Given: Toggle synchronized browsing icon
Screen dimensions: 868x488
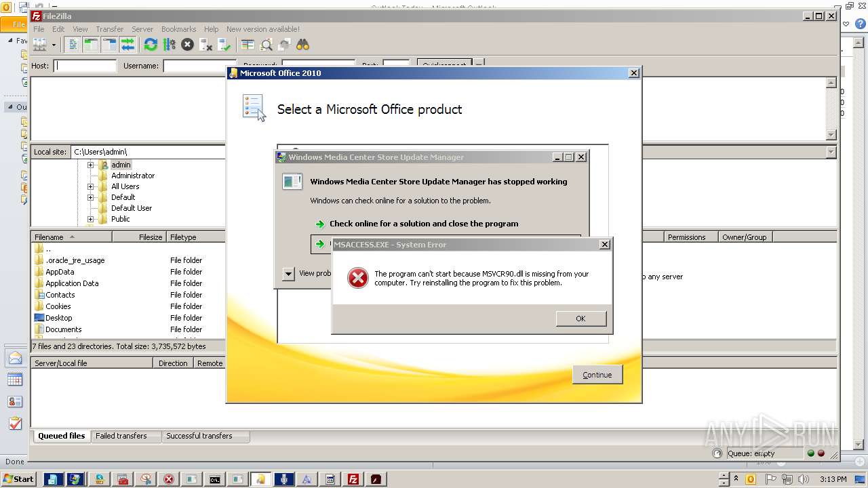Looking at the screenshot, I should pyautogui.click(x=284, y=45).
